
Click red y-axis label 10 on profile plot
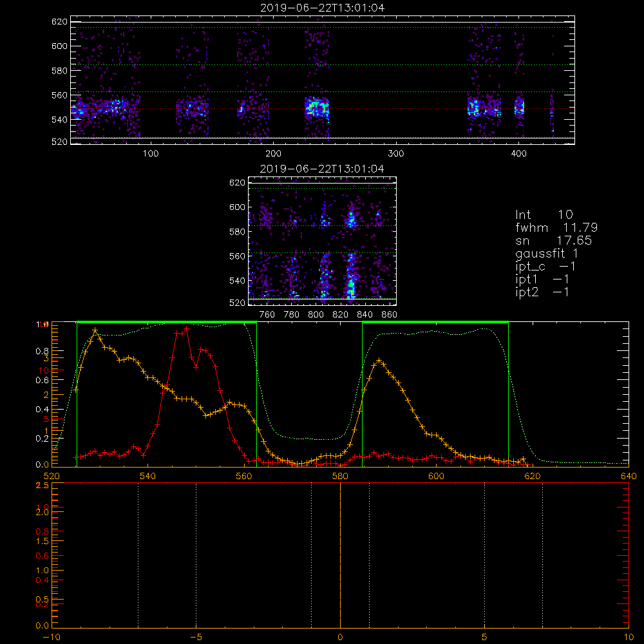coord(44,370)
